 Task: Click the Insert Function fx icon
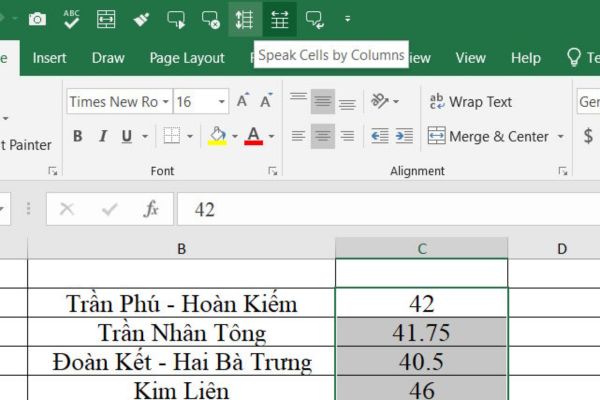coord(151,209)
